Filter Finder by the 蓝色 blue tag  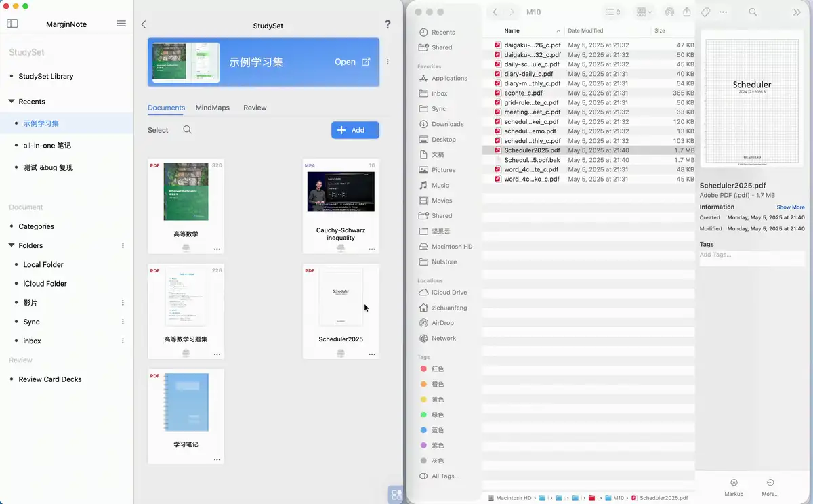432,430
